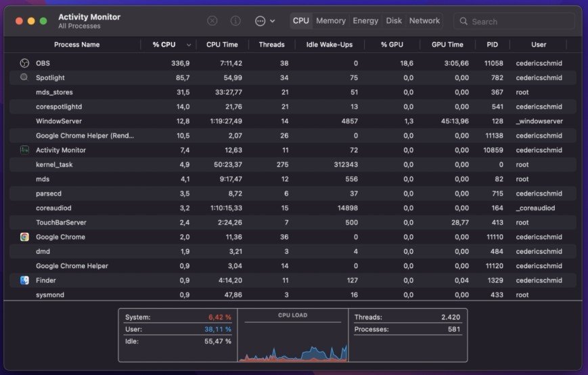The width and height of the screenshot is (588, 375).
Task: Click the PID 11058 cell
Action: point(493,63)
